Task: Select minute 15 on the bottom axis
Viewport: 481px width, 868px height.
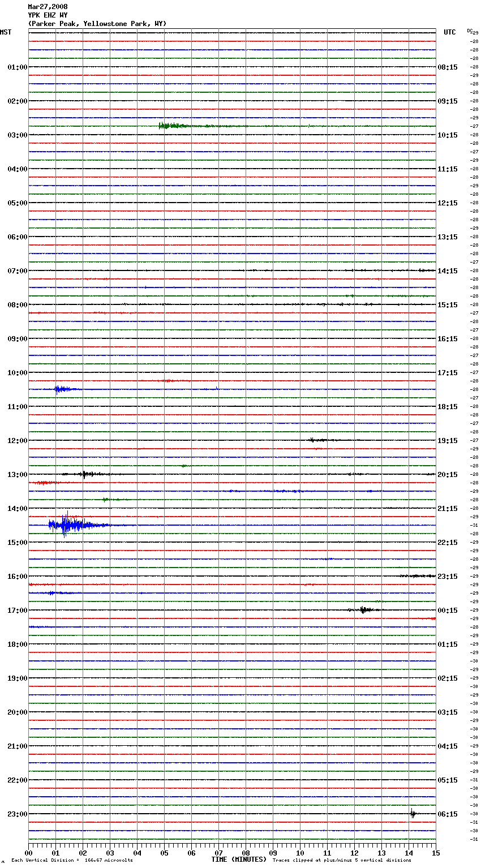Action: click(x=436, y=853)
